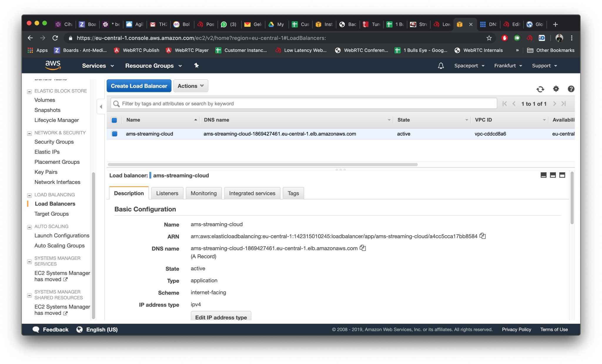Viewport: 602px width, 364px height.
Task: Open the help question mark icon
Action: pos(571,89)
